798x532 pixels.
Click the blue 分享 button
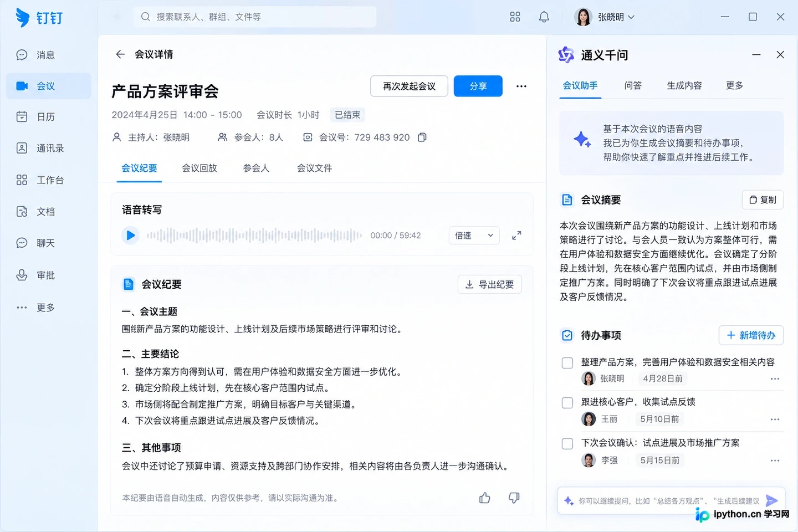(x=478, y=86)
